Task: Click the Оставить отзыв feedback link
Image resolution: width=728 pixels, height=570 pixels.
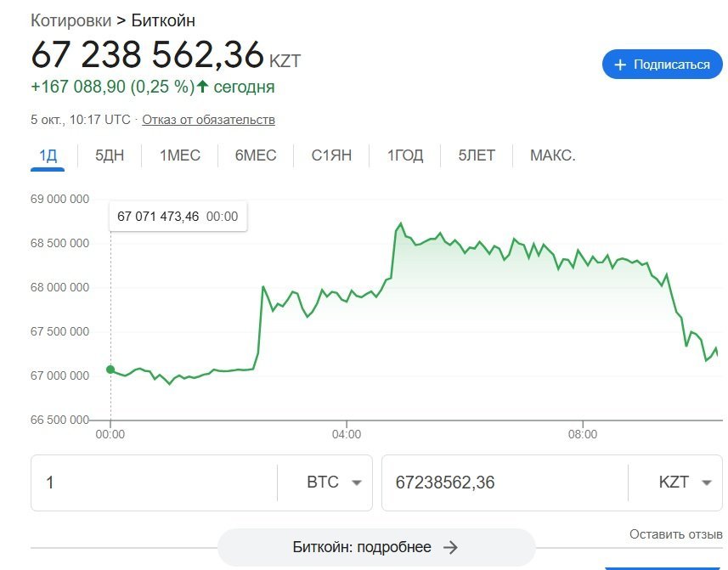Action: [677, 534]
